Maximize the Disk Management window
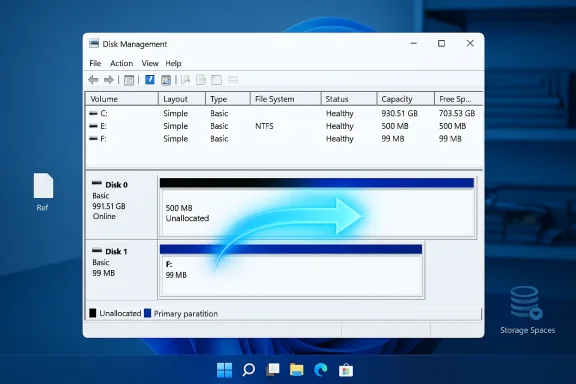Image resolution: width=576 pixels, height=384 pixels. tap(442, 43)
